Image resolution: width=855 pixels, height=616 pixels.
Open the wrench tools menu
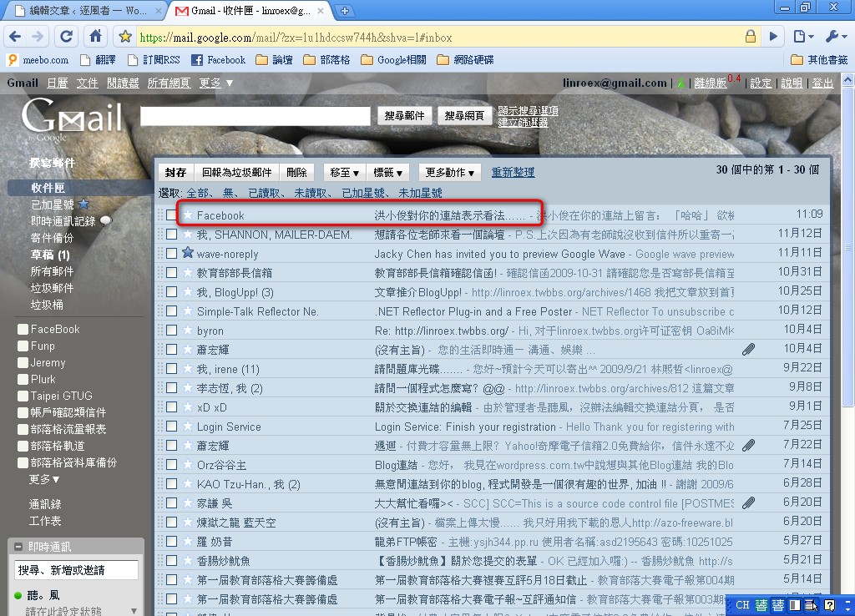point(835,37)
